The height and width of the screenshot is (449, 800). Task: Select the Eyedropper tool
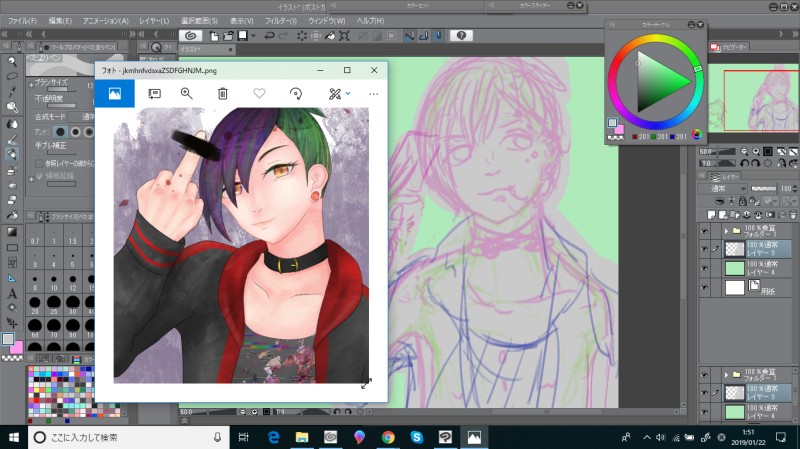point(12,92)
